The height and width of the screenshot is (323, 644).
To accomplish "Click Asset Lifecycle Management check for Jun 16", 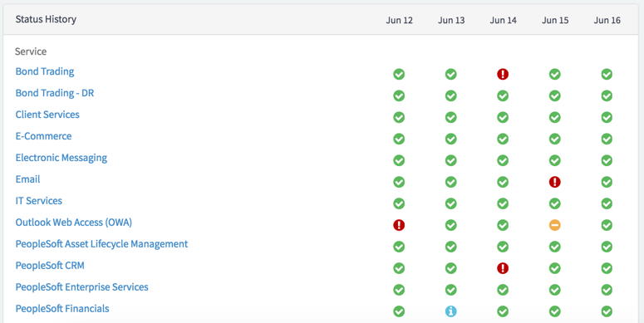I will (x=607, y=247).
